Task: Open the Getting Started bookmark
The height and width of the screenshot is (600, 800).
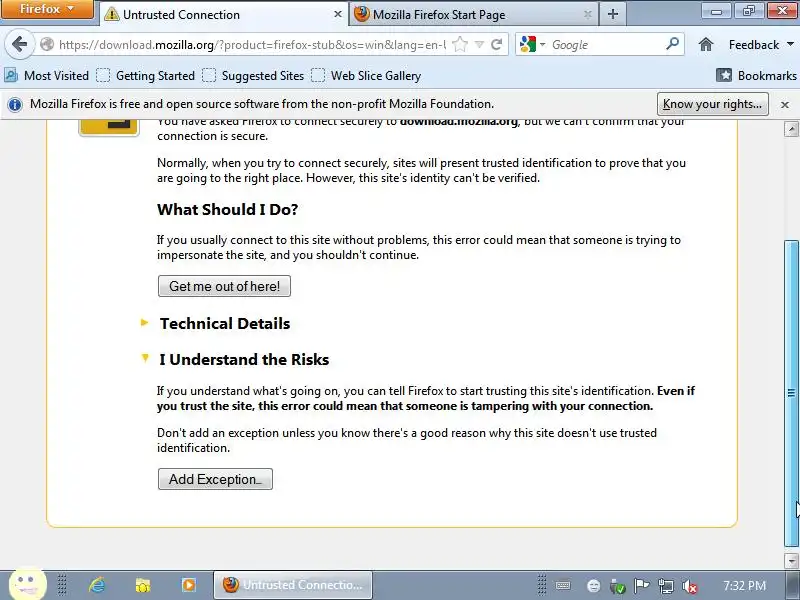Action: pyautogui.click(x=146, y=76)
